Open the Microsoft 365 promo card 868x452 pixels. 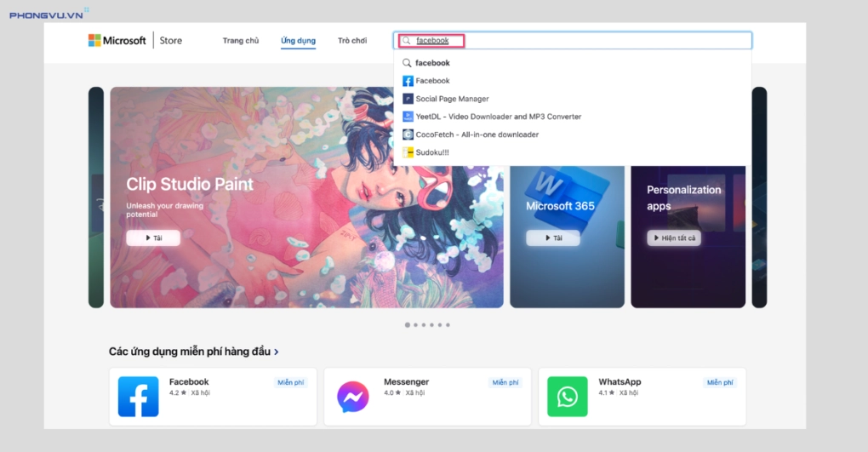pyautogui.click(x=567, y=238)
